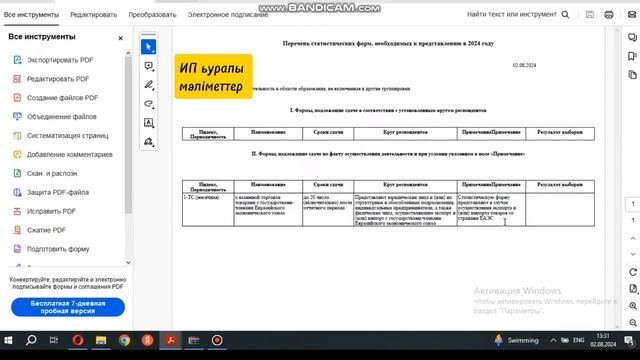Choose the add comment tool
The height and width of the screenshot is (360, 640).
[149, 66]
